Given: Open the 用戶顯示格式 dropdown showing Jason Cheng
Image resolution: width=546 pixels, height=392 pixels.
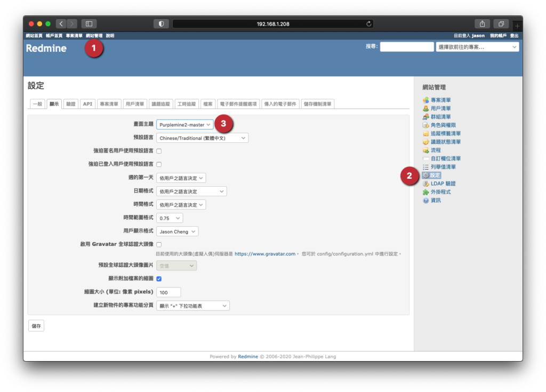Looking at the screenshot, I should [177, 231].
